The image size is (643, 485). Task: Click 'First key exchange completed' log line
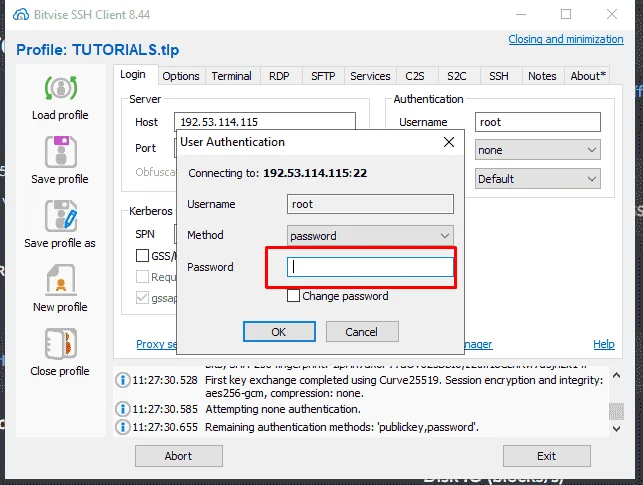click(404, 387)
